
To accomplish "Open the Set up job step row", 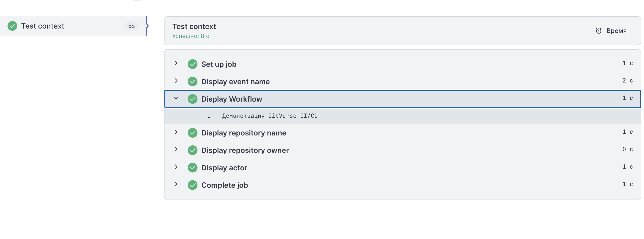I will pos(402,64).
